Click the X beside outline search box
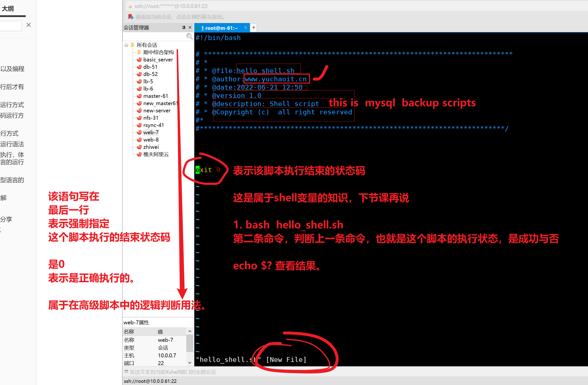This screenshot has width=588, height=385. (x=29, y=25)
